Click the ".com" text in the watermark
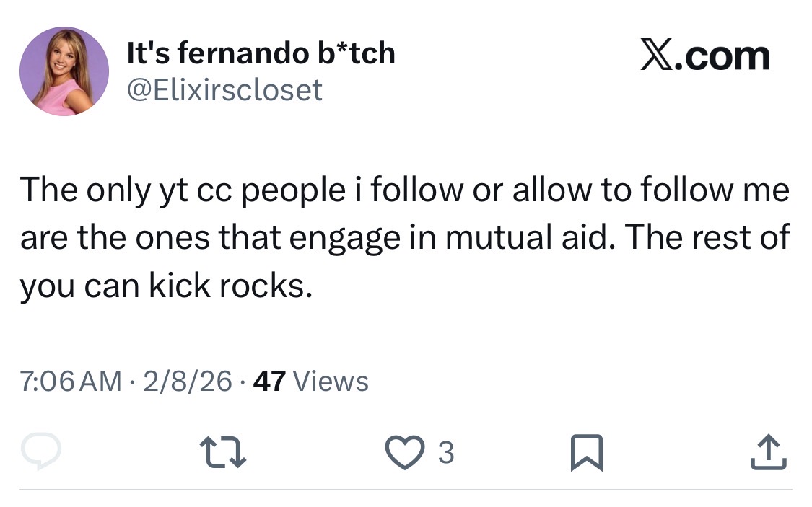This screenshot has width=812, height=507. pyautogui.click(x=722, y=57)
